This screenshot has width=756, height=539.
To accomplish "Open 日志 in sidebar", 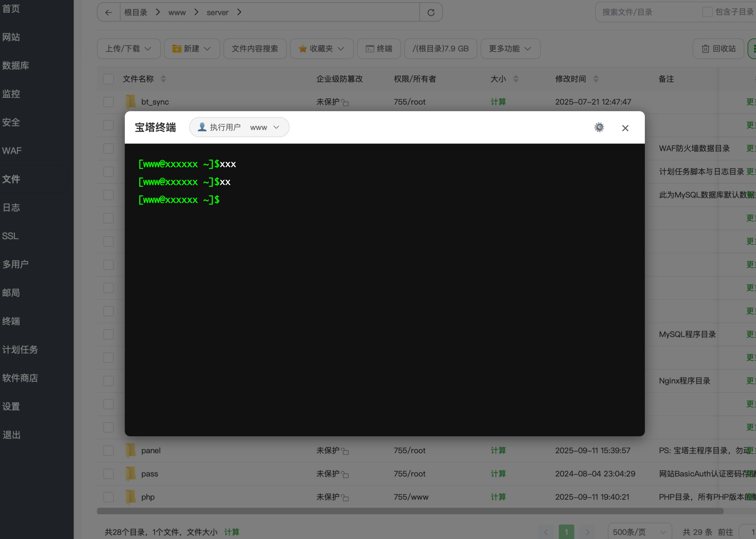I will tap(11, 208).
